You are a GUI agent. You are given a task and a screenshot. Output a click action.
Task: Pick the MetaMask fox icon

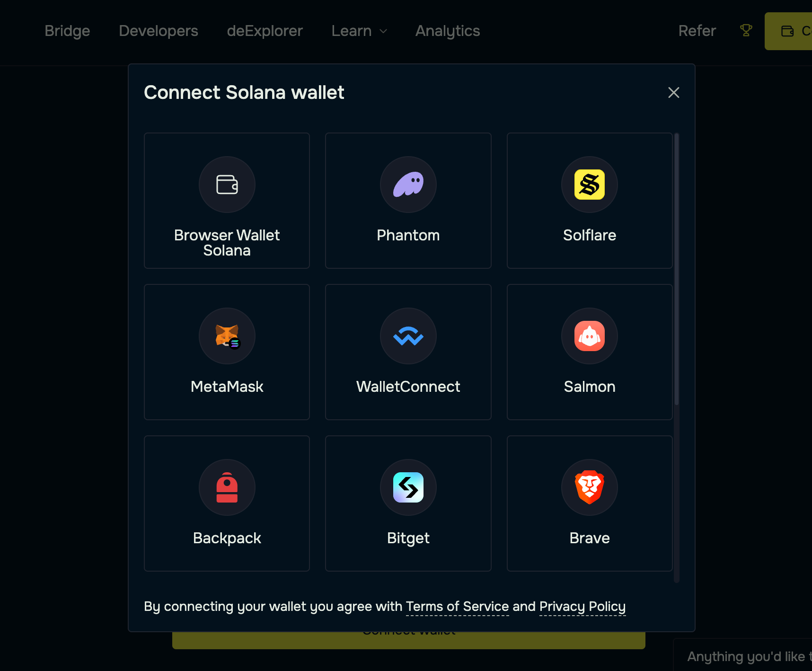click(x=227, y=336)
